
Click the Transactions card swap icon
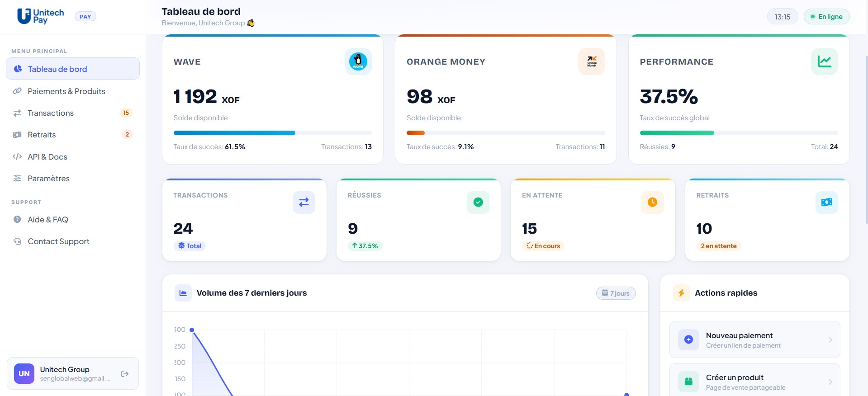point(304,202)
